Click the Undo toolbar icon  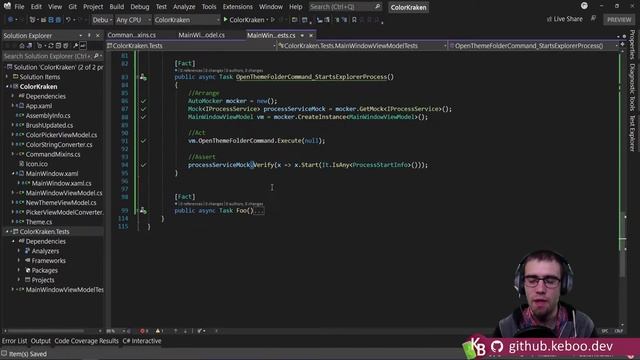coord(68,20)
